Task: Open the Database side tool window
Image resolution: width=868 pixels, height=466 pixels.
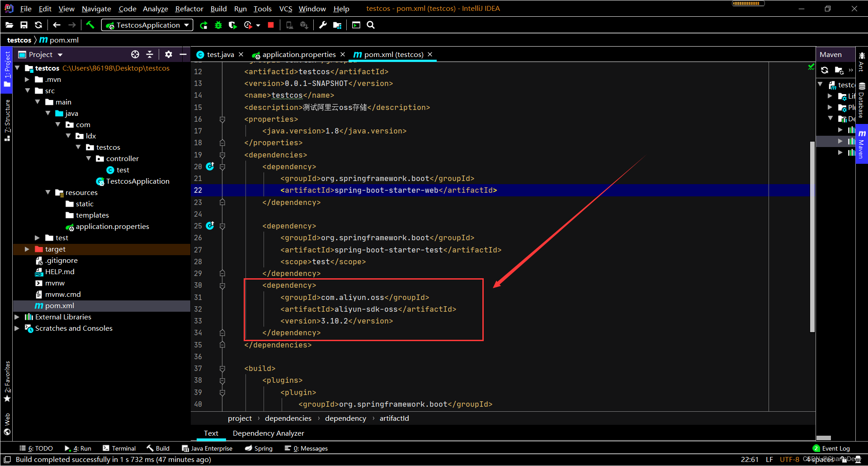Action: pos(862,100)
